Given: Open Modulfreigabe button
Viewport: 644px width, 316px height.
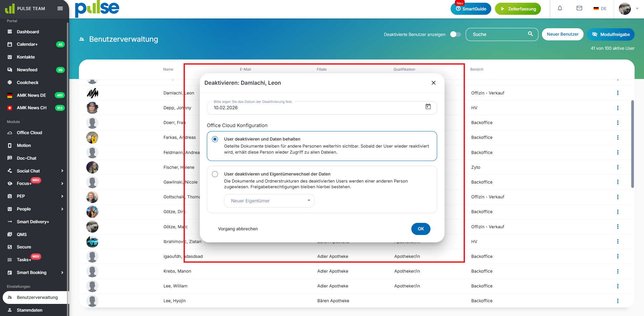Looking at the screenshot, I should click(x=611, y=34).
